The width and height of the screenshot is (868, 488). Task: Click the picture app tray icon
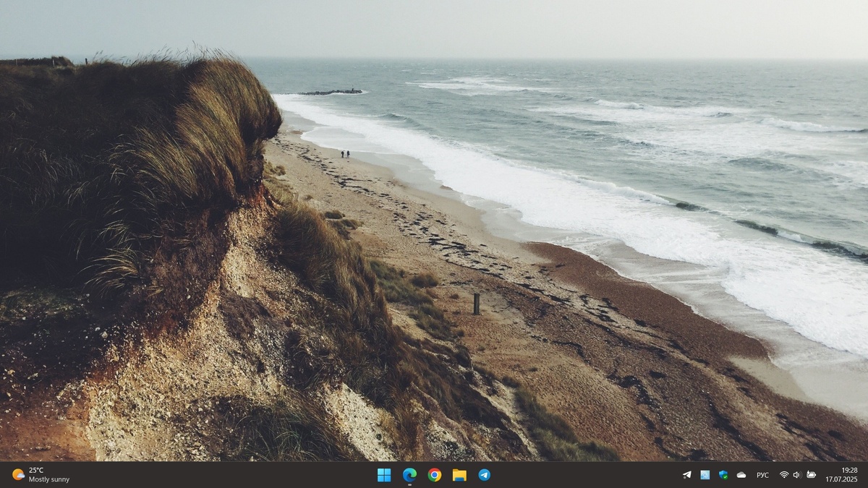[x=705, y=475]
